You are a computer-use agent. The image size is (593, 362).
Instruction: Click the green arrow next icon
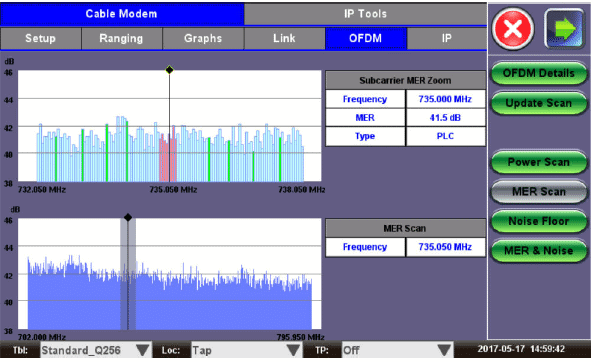pyautogui.click(x=564, y=28)
